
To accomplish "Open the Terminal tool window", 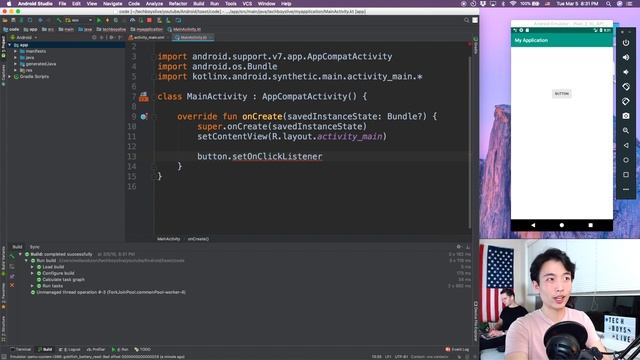I will pyautogui.click(x=21, y=349).
